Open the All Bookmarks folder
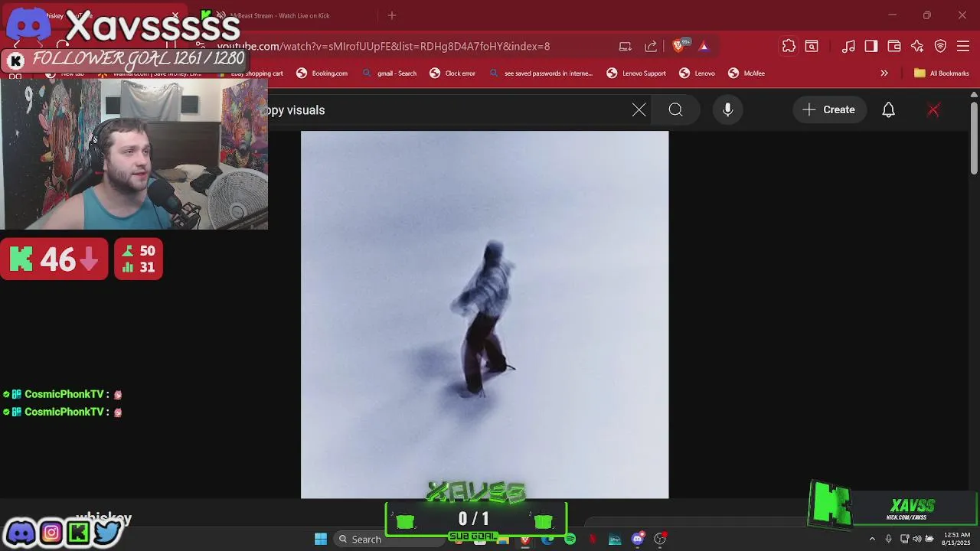 942,73
